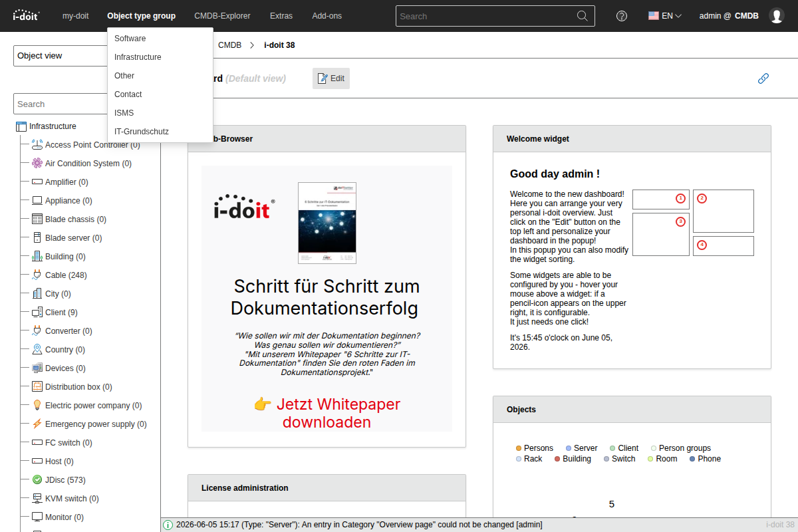The height and width of the screenshot is (532, 798).
Task: Click the Appliance laptop icon
Action: click(x=37, y=201)
